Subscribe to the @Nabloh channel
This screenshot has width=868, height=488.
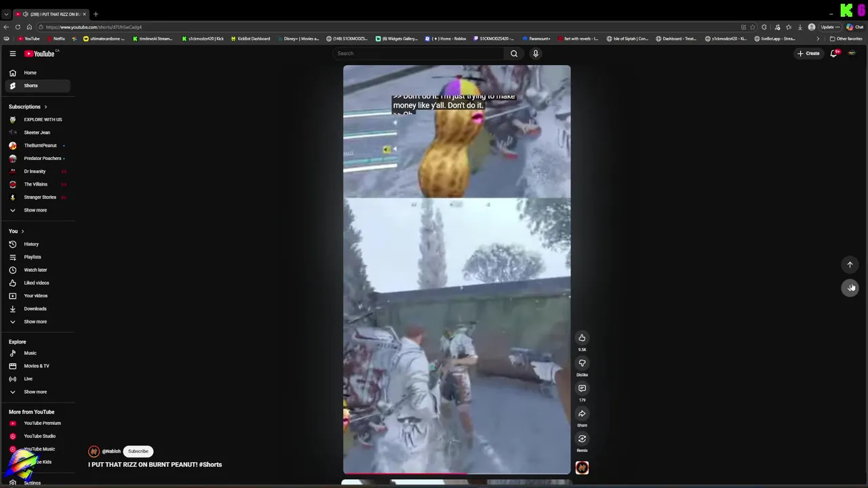tap(138, 451)
